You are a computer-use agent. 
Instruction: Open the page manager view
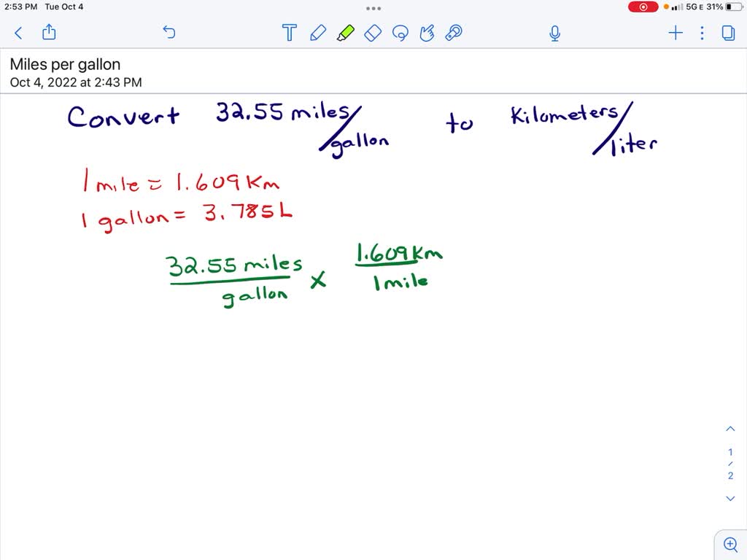[x=727, y=33]
